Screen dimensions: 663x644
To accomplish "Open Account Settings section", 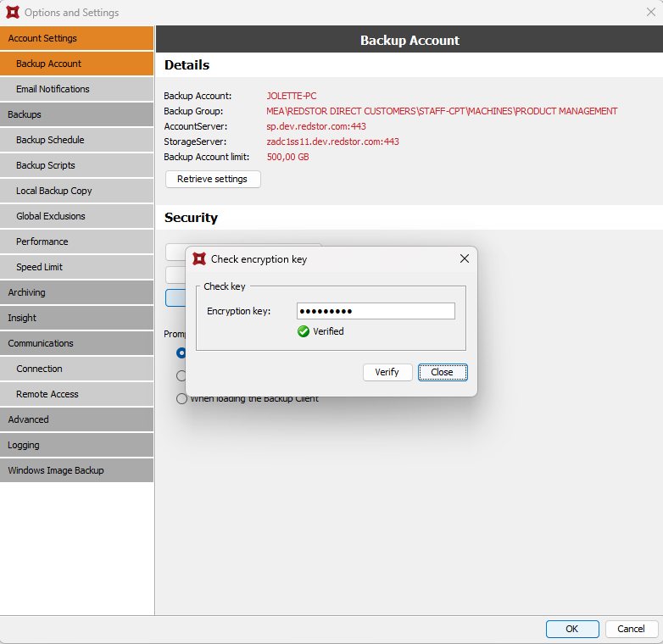I will click(x=76, y=38).
